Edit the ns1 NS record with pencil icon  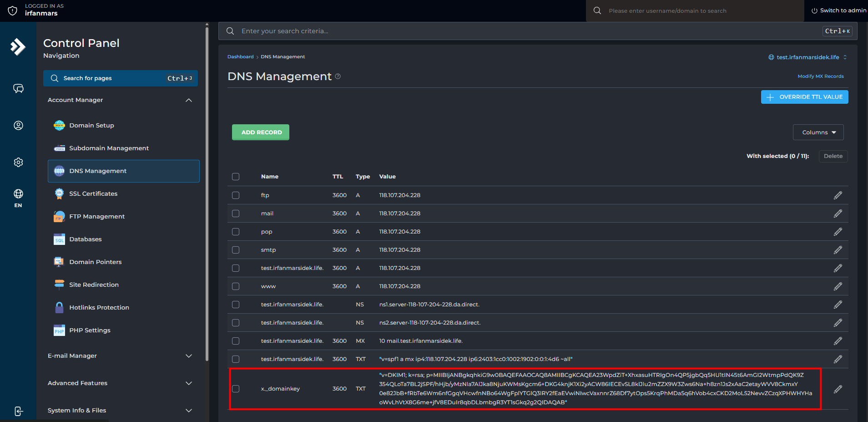pyautogui.click(x=838, y=305)
